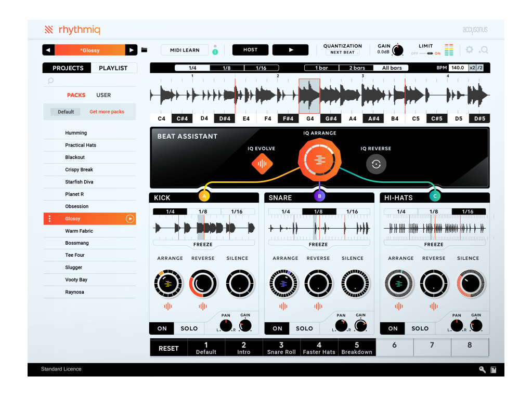Click the IQ Reverse circular icon
Screen dimensions: 532x397
pos(376,164)
